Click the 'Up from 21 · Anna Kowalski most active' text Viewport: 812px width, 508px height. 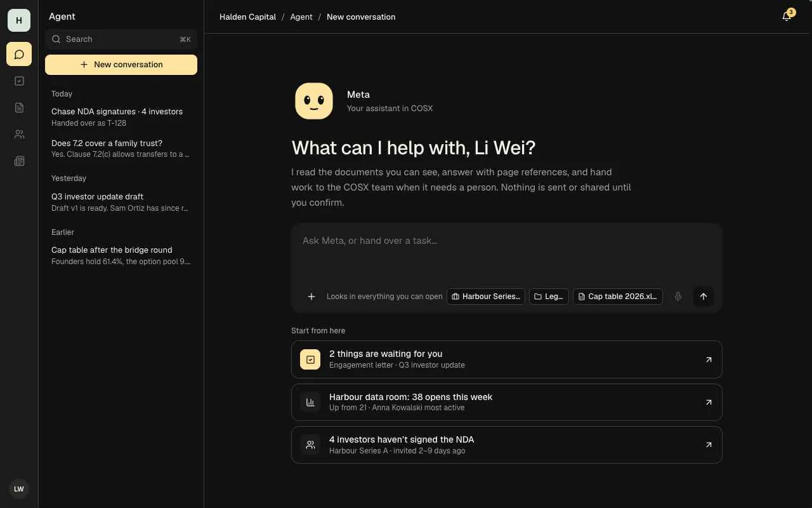[x=396, y=408]
